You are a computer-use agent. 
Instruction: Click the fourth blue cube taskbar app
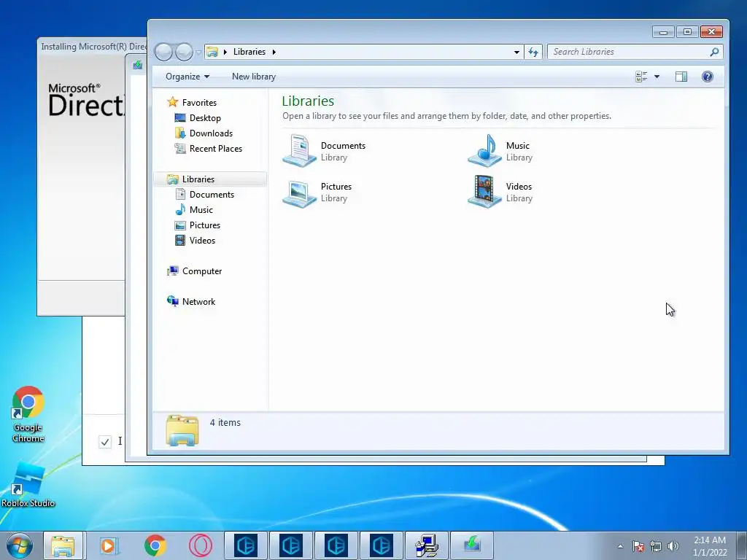(381, 545)
